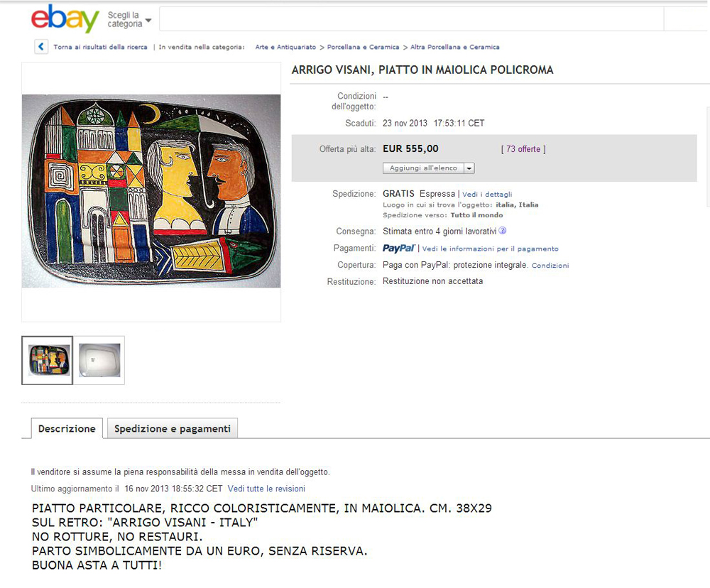Viewport: 710px width, 588px height.
Task: Click the back arrow icon
Action: point(41,47)
